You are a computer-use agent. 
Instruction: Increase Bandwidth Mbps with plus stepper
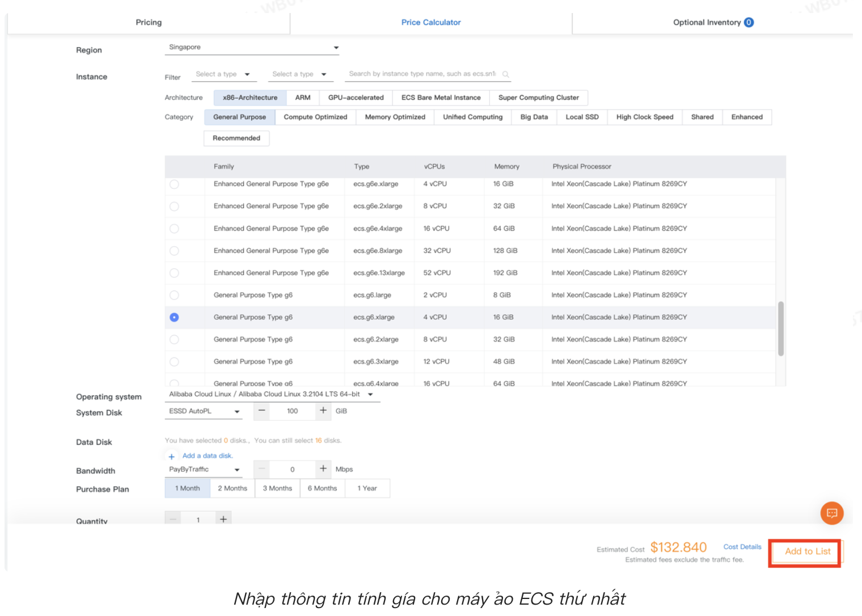[323, 469]
